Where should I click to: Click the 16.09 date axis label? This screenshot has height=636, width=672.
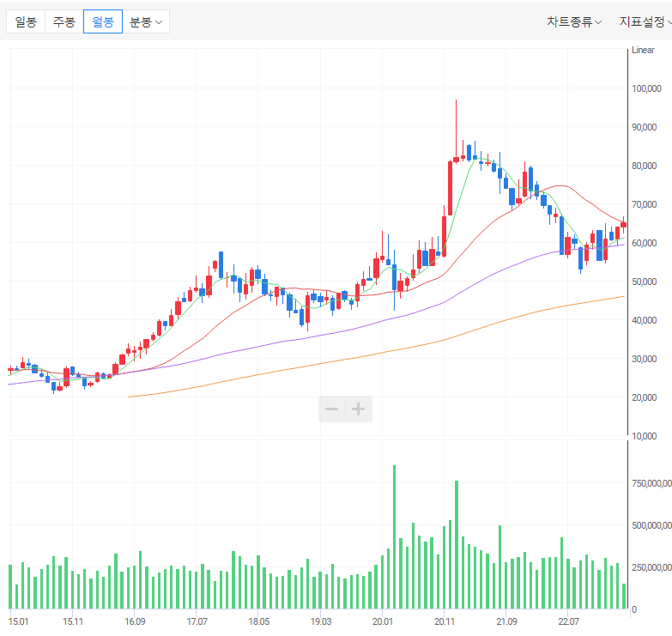click(135, 621)
